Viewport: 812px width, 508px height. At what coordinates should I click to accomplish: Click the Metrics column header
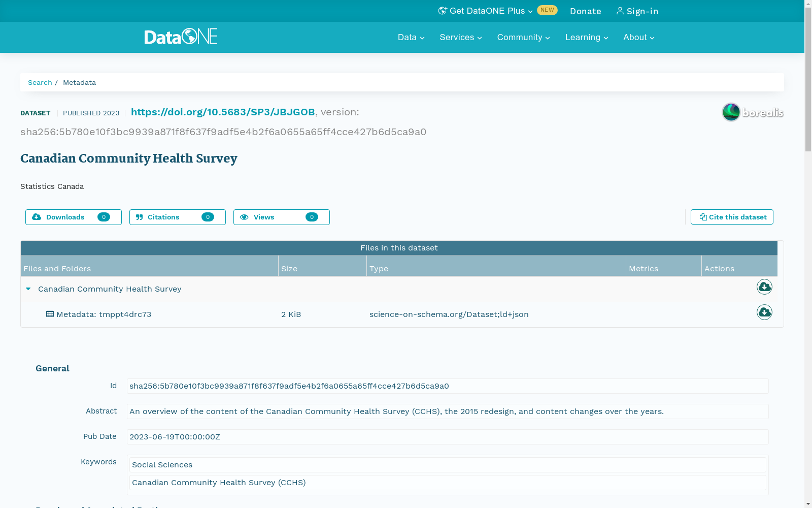tap(664, 266)
